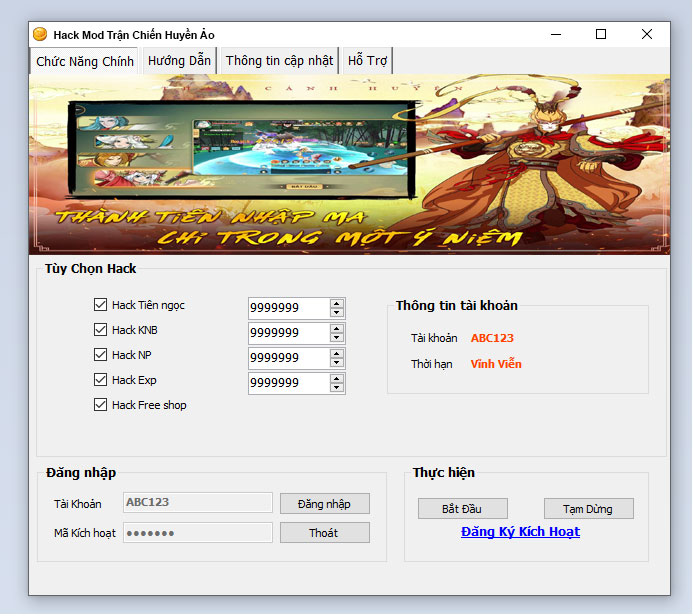Viewport: 693px width, 616px height.
Task: Click the Đăng nhập button
Action: coord(325,504)
